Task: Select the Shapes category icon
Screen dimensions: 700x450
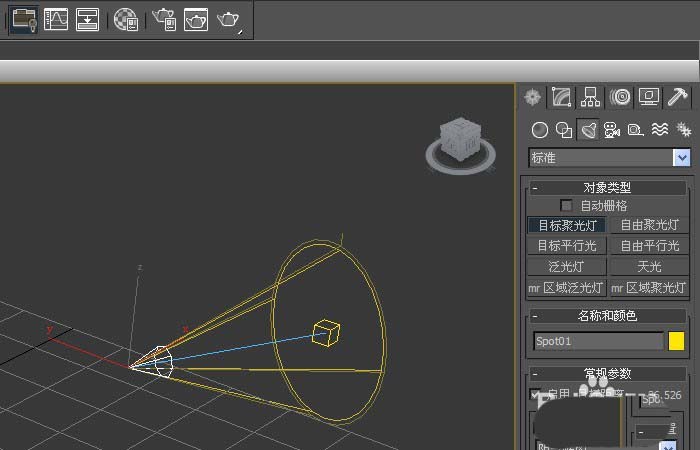Action: [x=564, y=130]
